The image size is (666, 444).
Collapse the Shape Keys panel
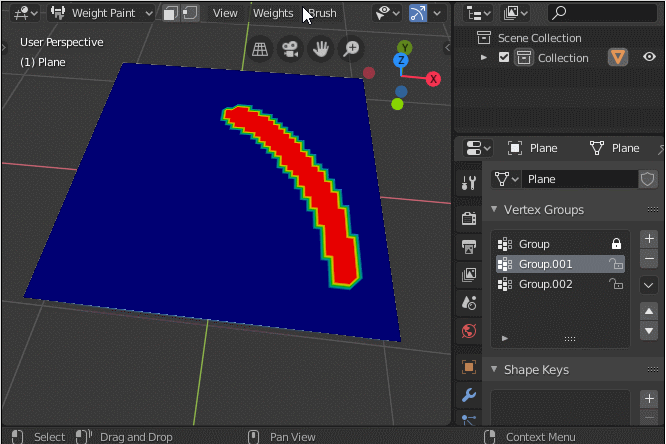pos(494,369)
